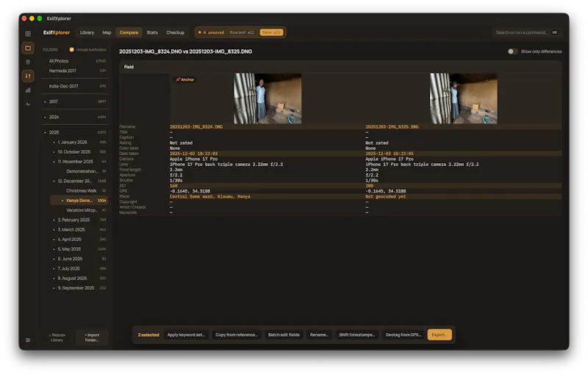This screenshot has height=375, width=588.
Task: Open the grid overview icon in sidebar
Action: (28, 34)
